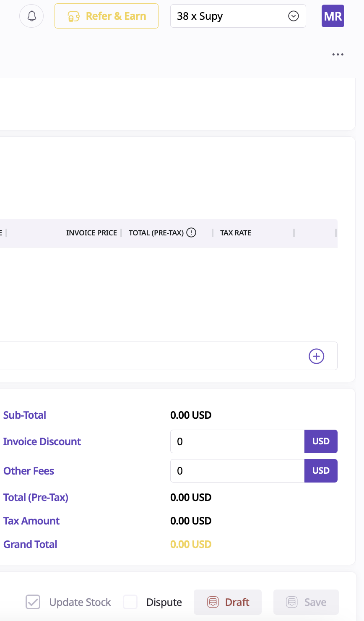Click the coins icon in Refer & Earn
Image resolution: width=364 pixels, height=621 pixels.
coord(74,16)
